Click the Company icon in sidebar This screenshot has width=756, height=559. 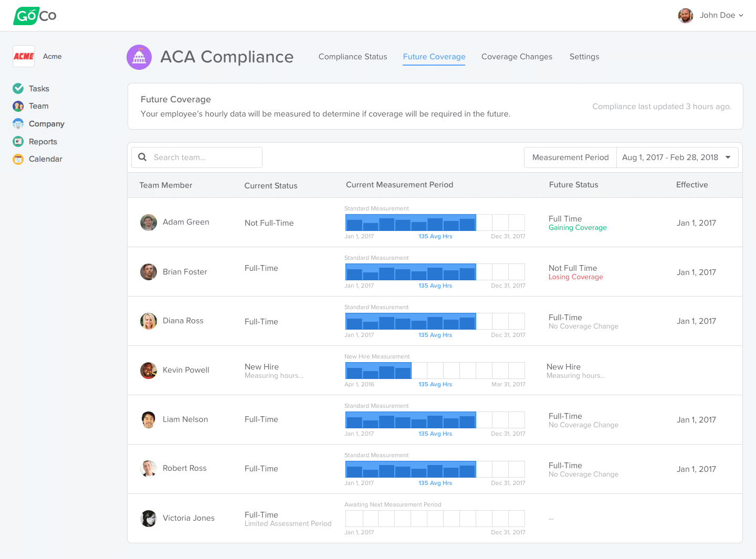point(18,124)
